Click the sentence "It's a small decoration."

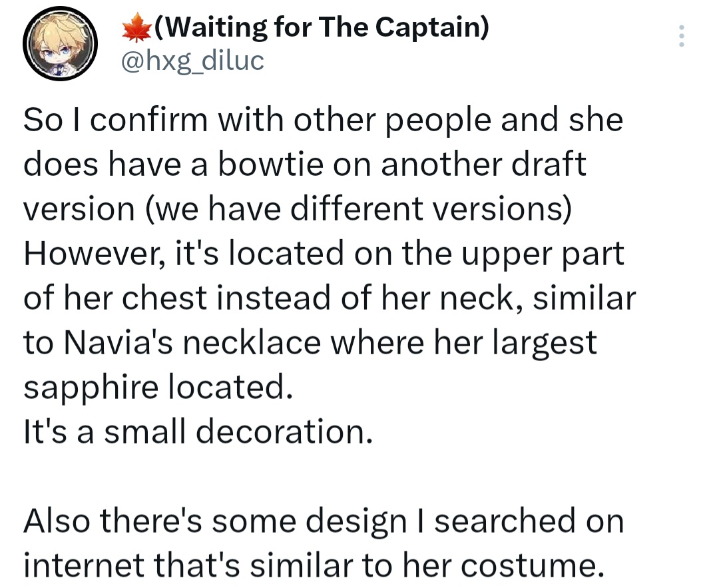click(196, 432)
